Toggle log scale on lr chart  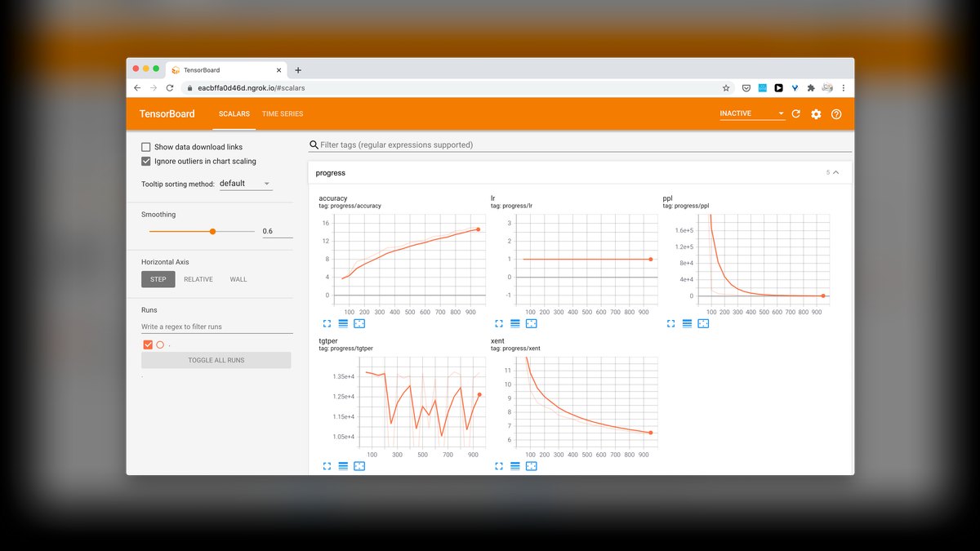click(514, 323)
